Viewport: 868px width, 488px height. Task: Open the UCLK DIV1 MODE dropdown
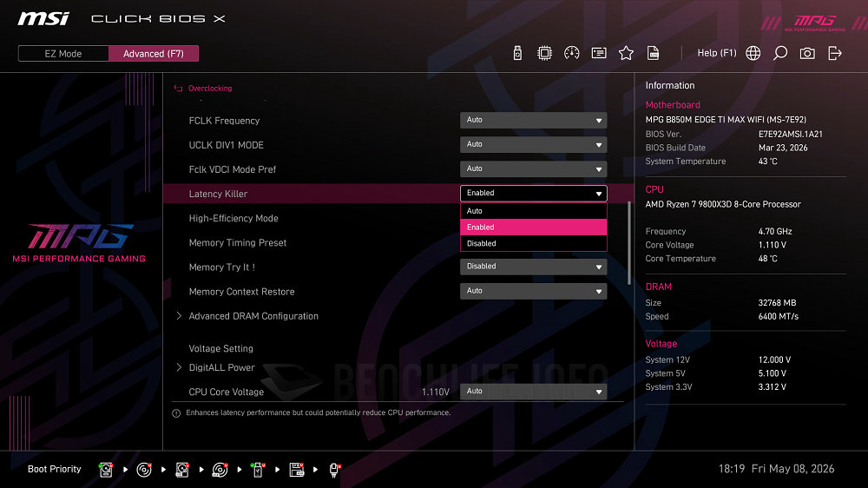pyautogui.click(x=533, y=144)
